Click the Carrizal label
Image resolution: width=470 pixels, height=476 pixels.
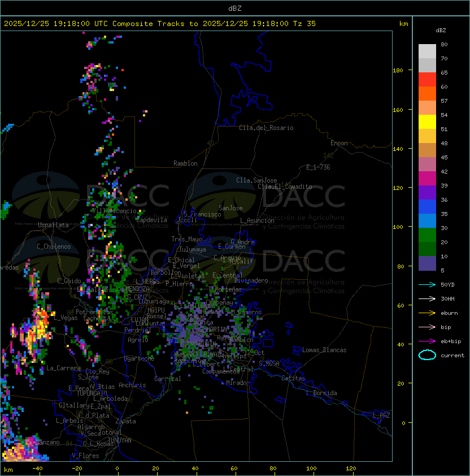(167, 379)
